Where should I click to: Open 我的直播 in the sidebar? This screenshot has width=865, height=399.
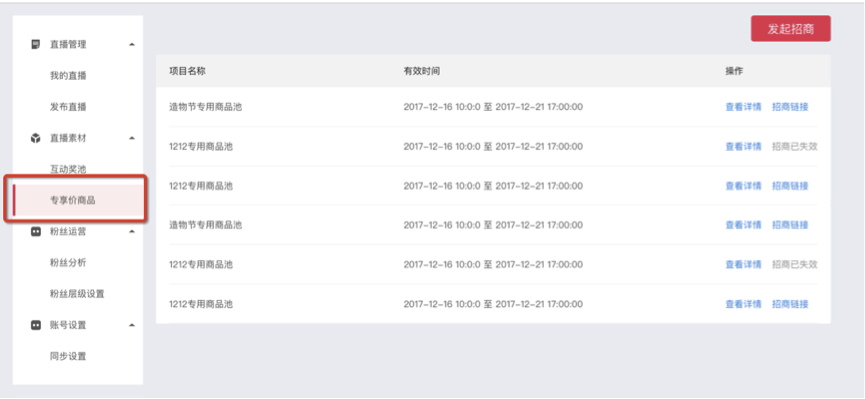tap(68, 76)
